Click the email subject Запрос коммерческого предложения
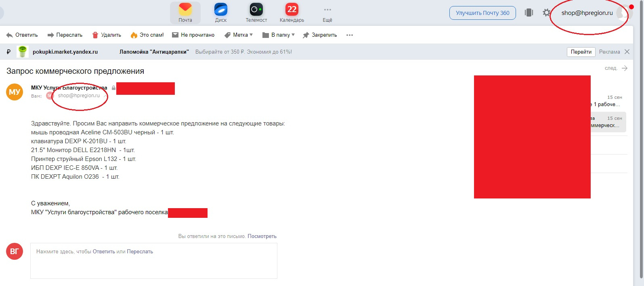Viewport: 644px width, 286px height. point(75,71)
